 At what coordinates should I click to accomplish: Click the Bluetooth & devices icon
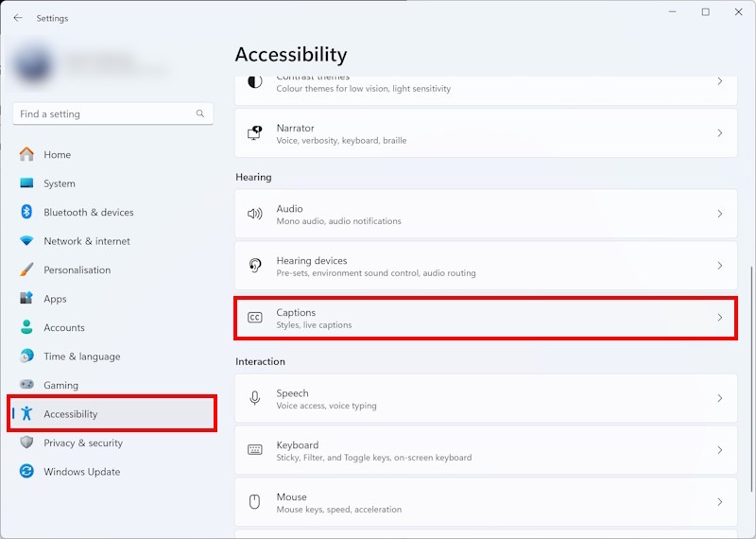(26, 212)
